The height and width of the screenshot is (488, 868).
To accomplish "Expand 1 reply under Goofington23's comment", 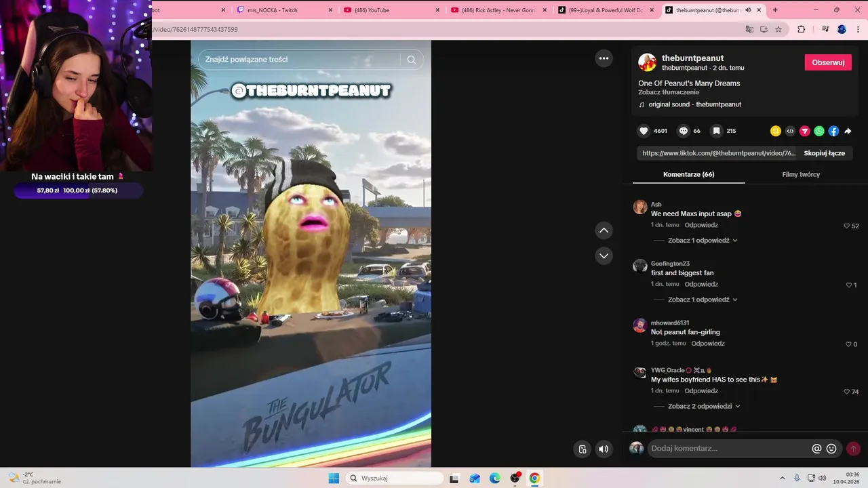I will pos(702,300).
